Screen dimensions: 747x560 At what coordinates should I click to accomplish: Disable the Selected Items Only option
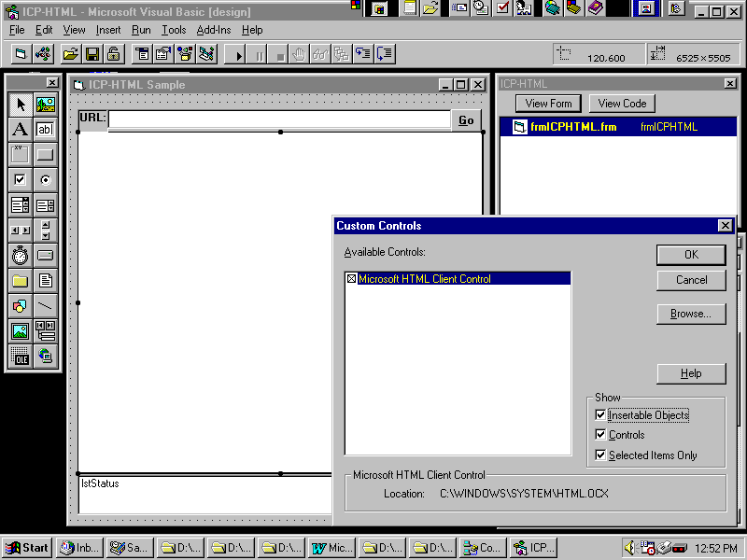[600, 455]
